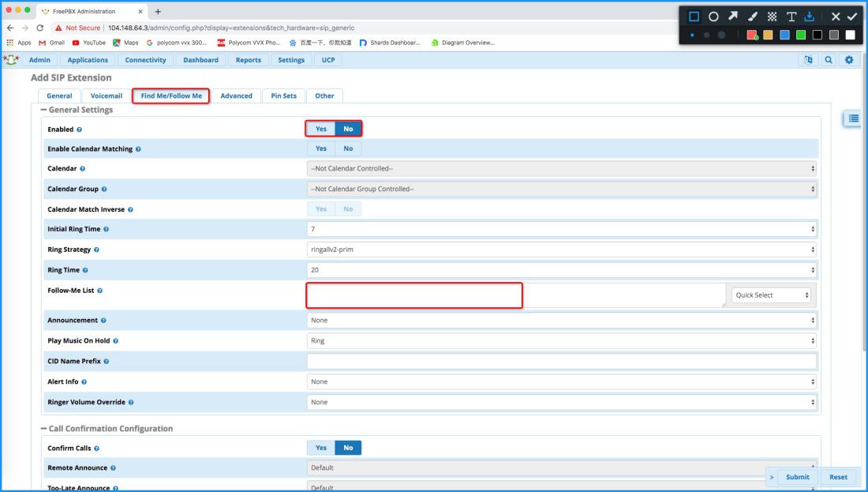The height and width of the screenshot is (492, 868).
Task: Click into the CID Name Prefix field
Action: click(561, 362)
